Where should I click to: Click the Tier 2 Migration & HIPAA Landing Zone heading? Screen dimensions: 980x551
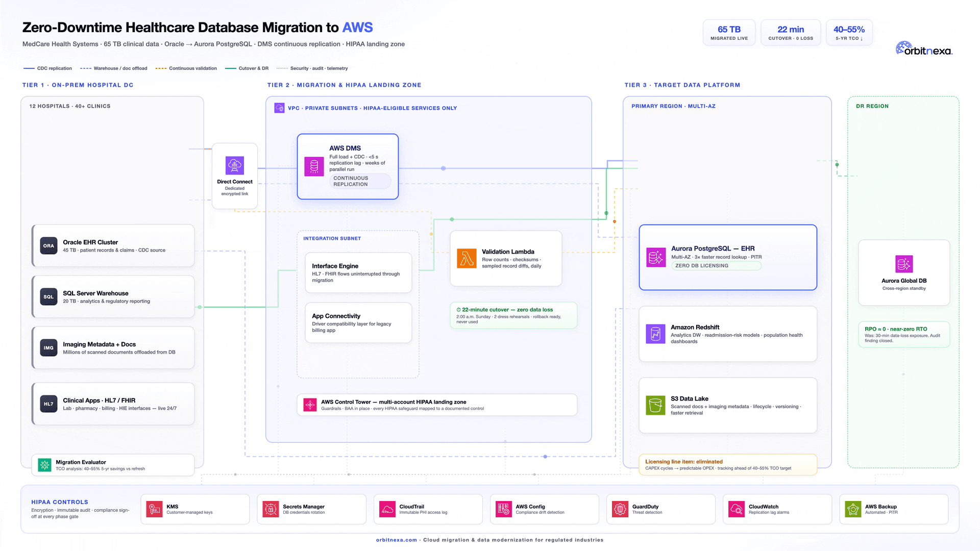pos(345,85)
